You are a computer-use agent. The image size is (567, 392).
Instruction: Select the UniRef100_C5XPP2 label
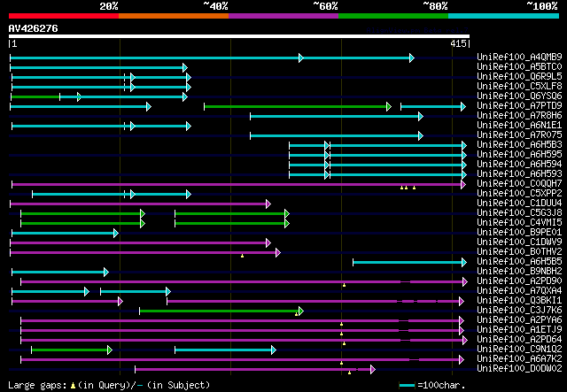(519, 194)
